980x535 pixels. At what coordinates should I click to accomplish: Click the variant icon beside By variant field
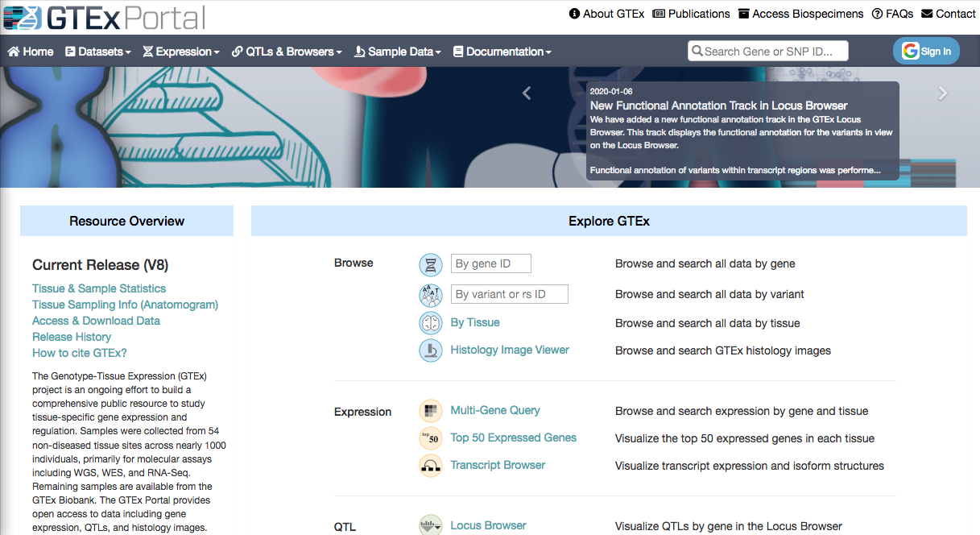[x=431, y=295]
